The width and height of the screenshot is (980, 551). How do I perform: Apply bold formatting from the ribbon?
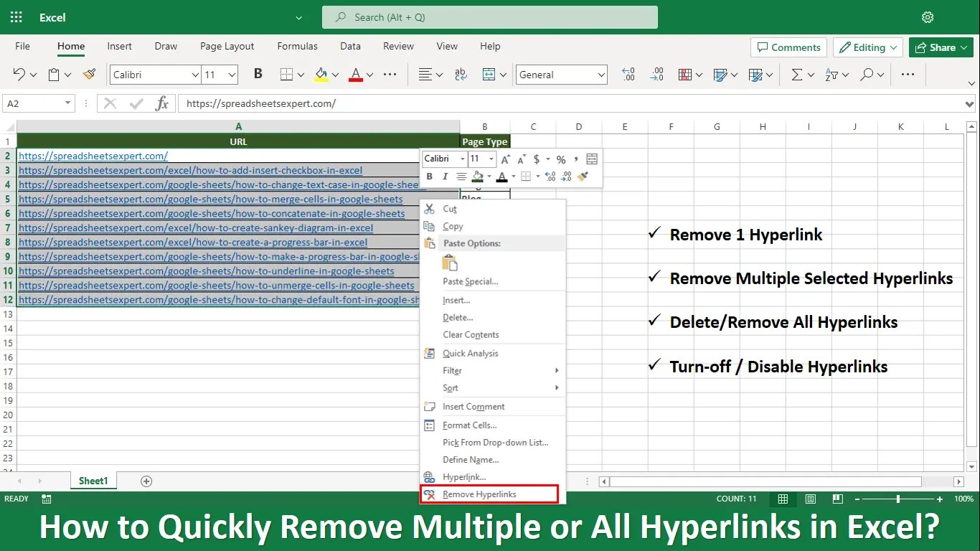pyautogui.click(x=258, y=74)
